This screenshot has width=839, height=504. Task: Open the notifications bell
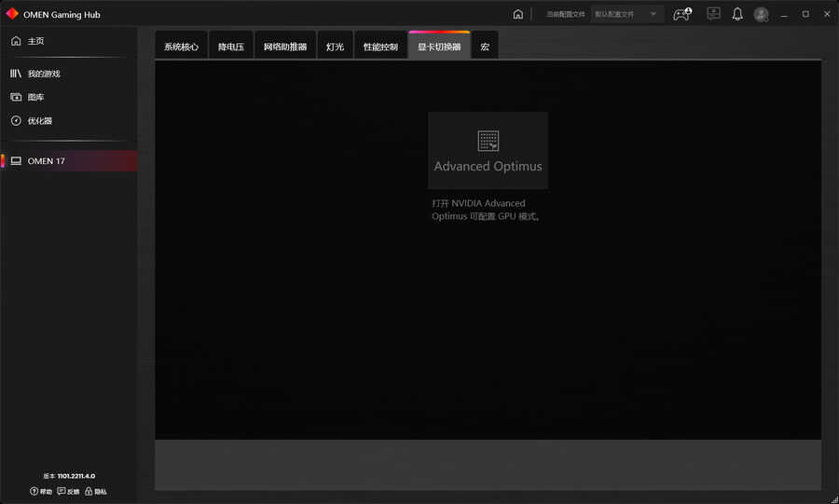pyautogui.click(x=737, y=14)
